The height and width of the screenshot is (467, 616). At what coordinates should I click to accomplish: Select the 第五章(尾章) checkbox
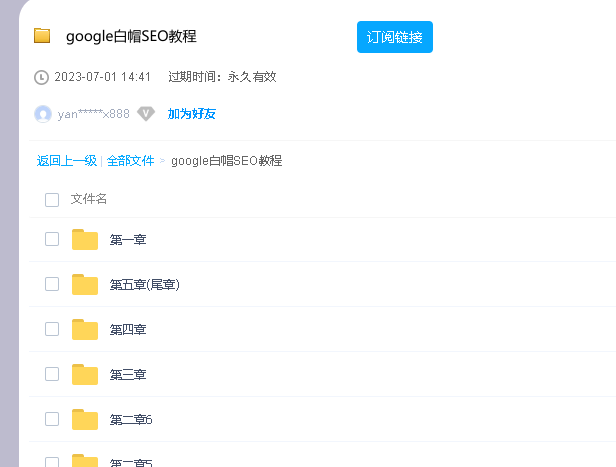point(52,284)
